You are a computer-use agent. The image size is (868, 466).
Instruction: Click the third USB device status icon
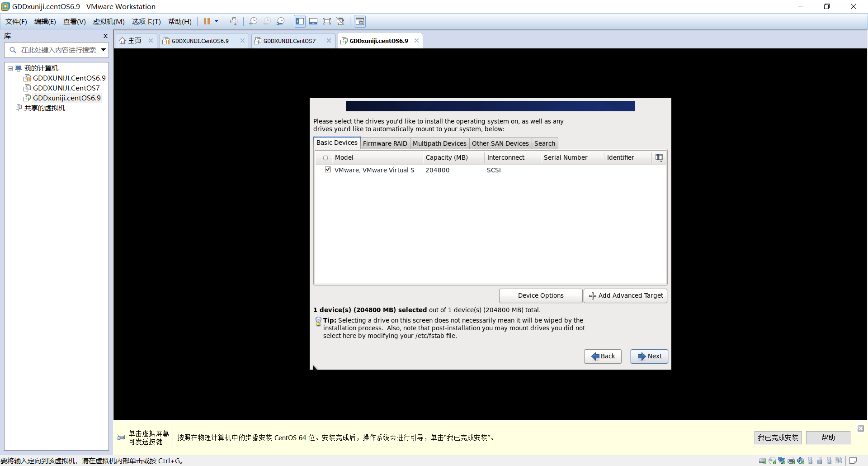point(829,461)
